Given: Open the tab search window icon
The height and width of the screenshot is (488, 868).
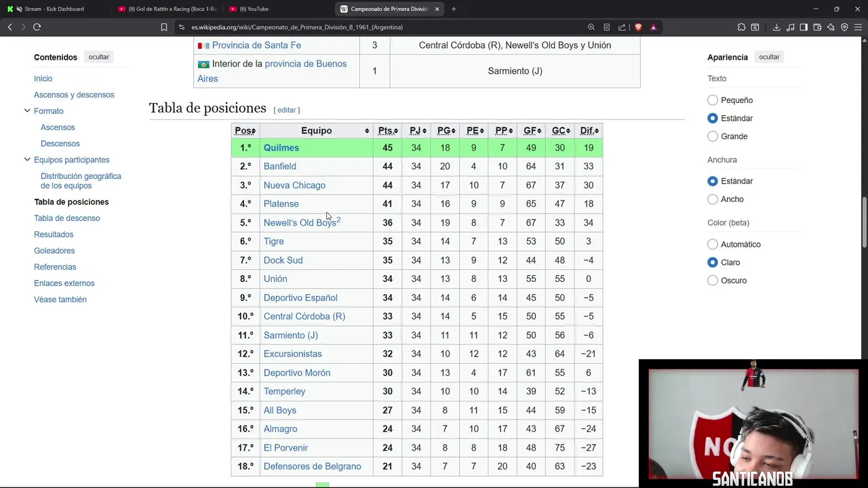Looking at the screenshot, I should click(755, 27).
